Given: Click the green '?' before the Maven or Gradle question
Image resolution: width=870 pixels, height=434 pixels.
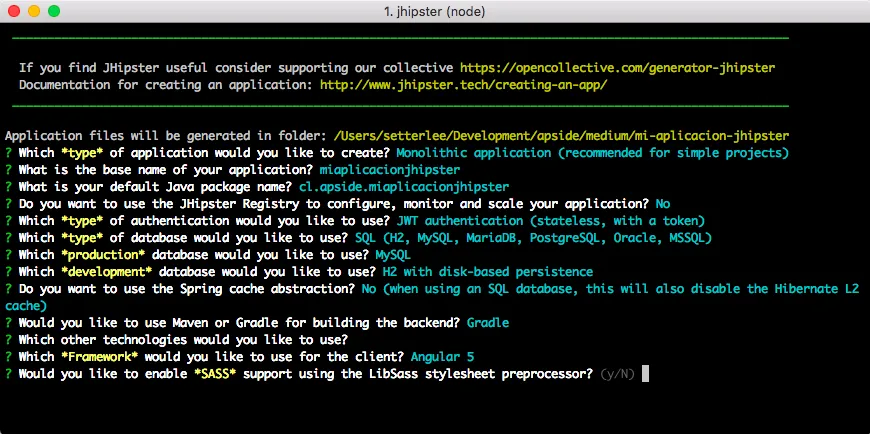Looking at the screenshot, I should tap(8, 323).
